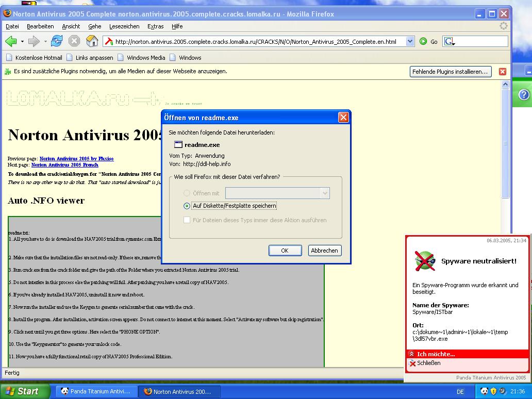The width and height of the screenshot is (532, 399).
Task: Open the Google search engine selector
Action: tap(450, 42)
